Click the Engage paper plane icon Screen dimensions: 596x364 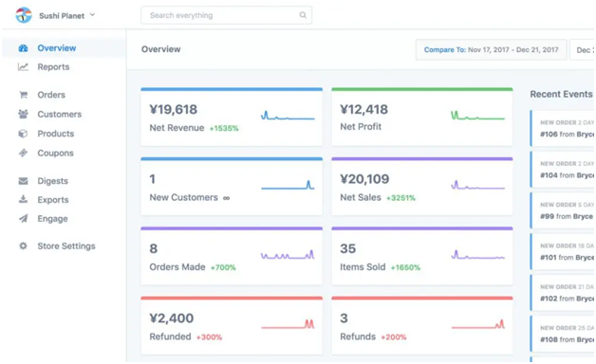(23, 219)
